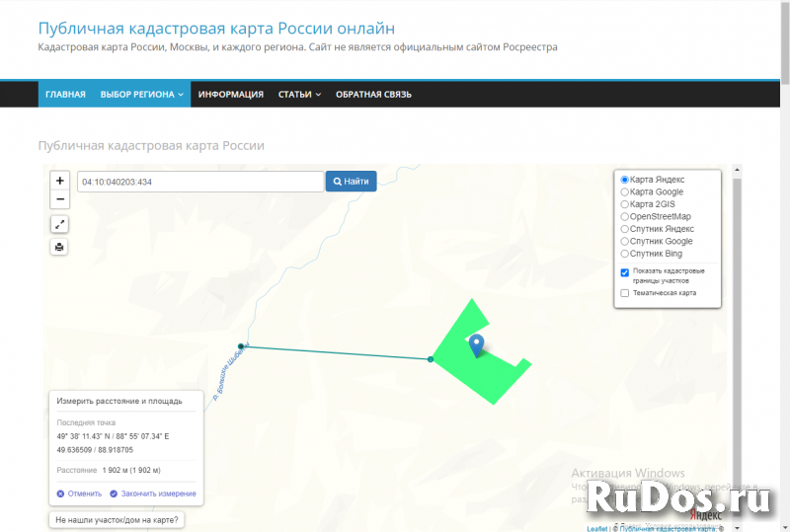
Task: Select OpenStreetMap radio option
Action: point(625,216)
